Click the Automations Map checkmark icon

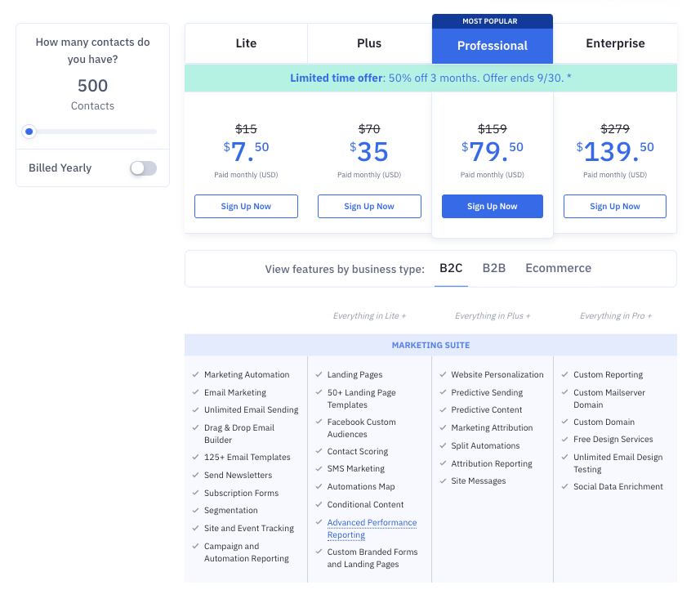coord(319,486)
